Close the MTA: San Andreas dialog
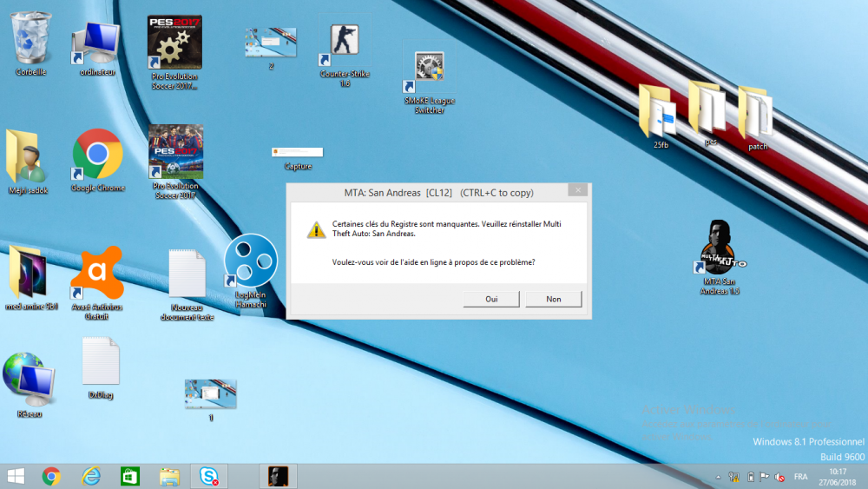Screen dimensions: 868x489 point(578,190)
